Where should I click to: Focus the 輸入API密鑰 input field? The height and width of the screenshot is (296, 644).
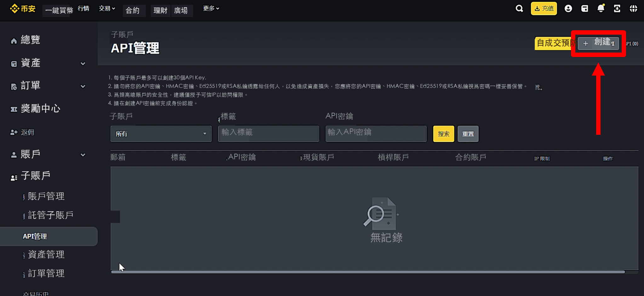(376, 134)
